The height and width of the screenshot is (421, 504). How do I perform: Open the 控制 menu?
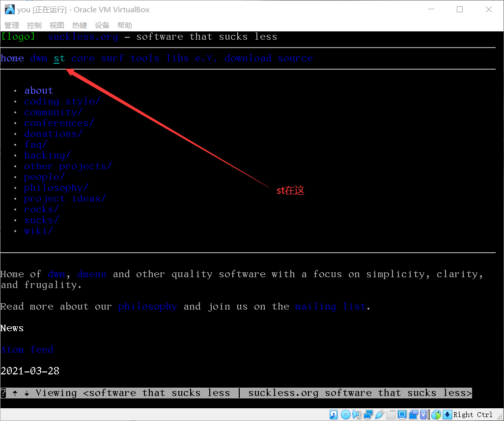(x=34, y=25)
